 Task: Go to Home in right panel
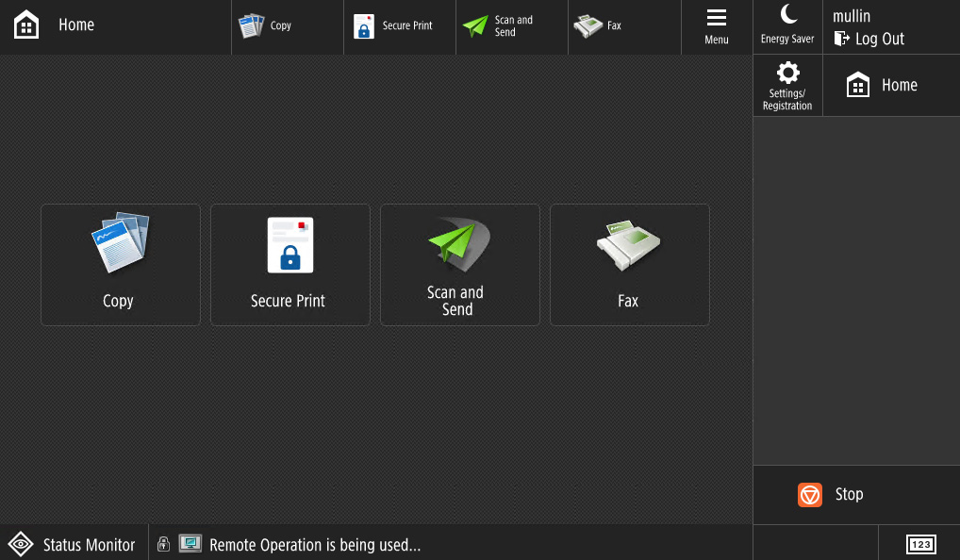coord(891,86)
